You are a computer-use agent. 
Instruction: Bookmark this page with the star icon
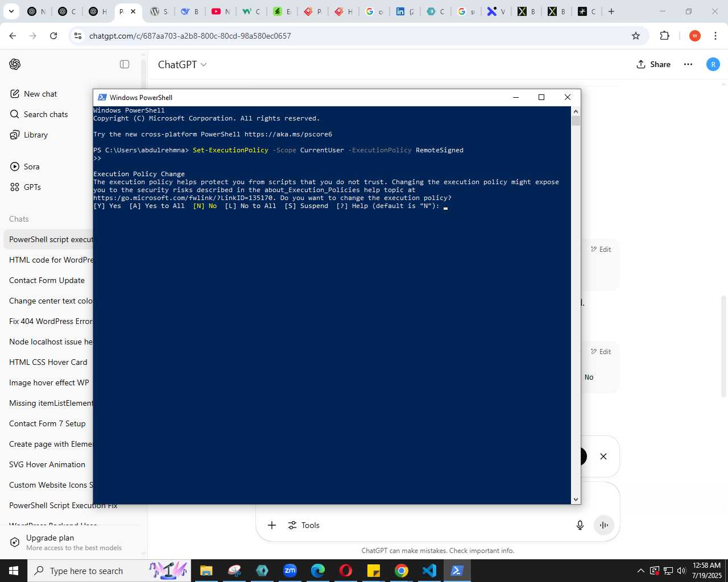pos(636,36)
